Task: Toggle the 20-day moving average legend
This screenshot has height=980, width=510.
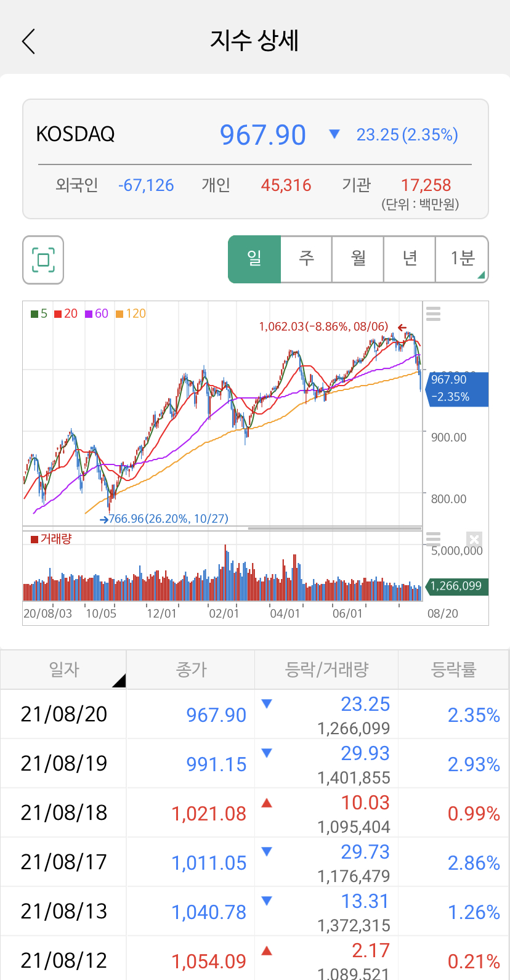Action: [66, 314]
